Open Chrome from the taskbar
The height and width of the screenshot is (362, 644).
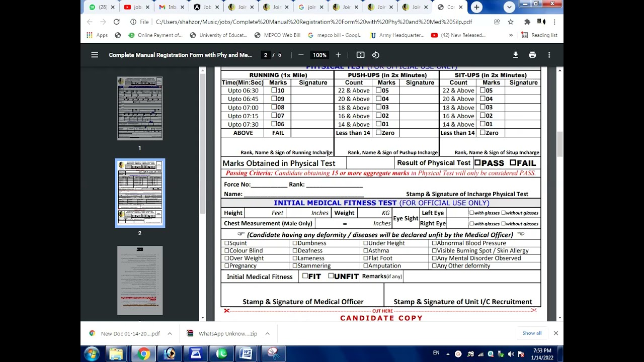pos(143,354)
